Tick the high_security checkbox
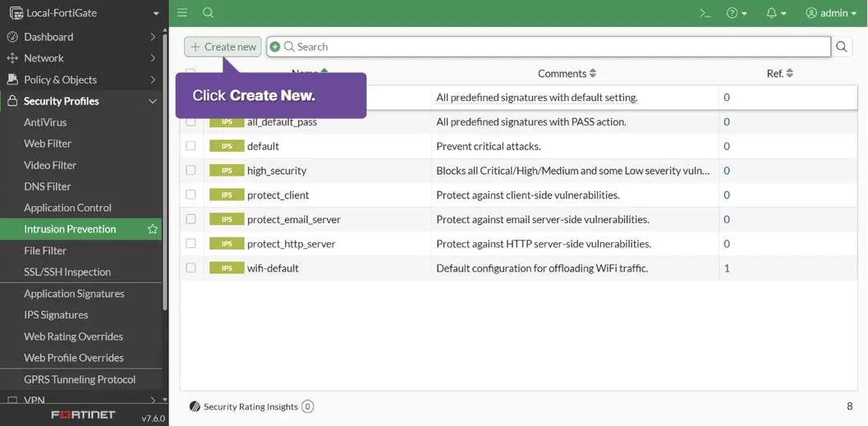Image resolution: width=868 pixels, height=426 pixels. coord(191,171)
